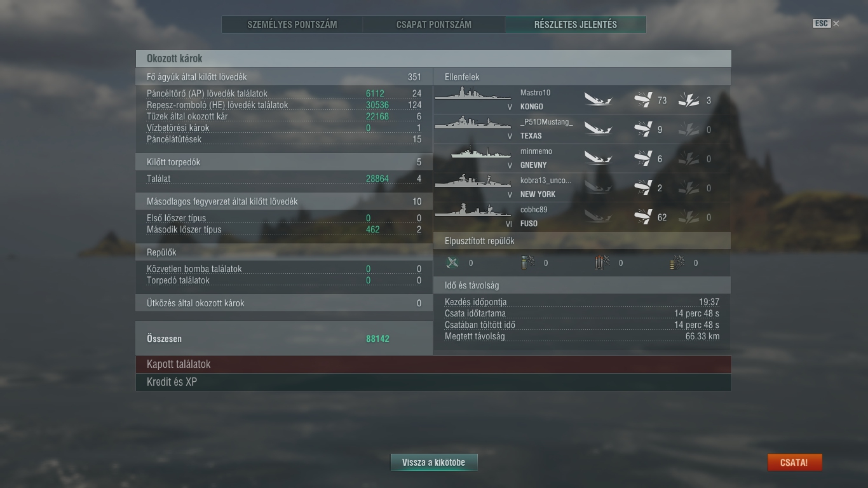Select the NEW YORK enemy row
This screenshot has height=488, width=868.
pyautogui.click(x=581, y=188)
